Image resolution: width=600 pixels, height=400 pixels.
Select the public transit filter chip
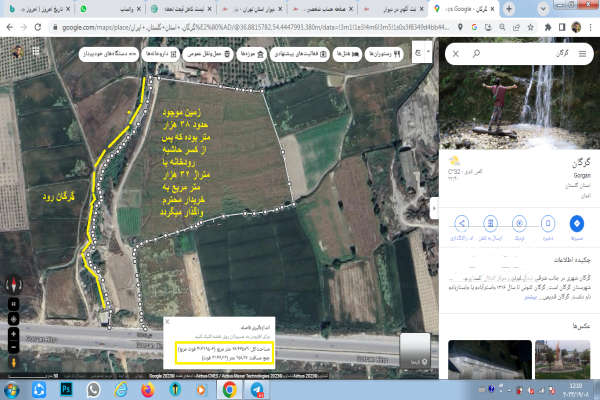pyautogui.click(x=208, y=54)
